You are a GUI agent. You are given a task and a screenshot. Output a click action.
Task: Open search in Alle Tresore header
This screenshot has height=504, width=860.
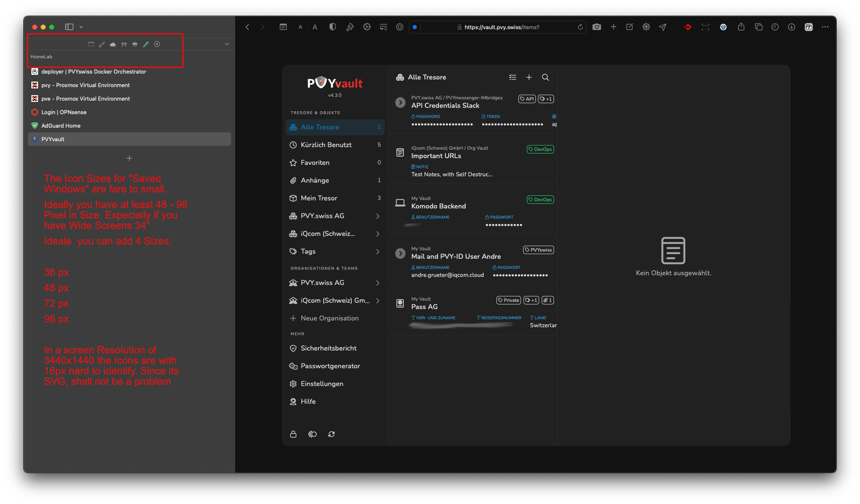[545, 77]
